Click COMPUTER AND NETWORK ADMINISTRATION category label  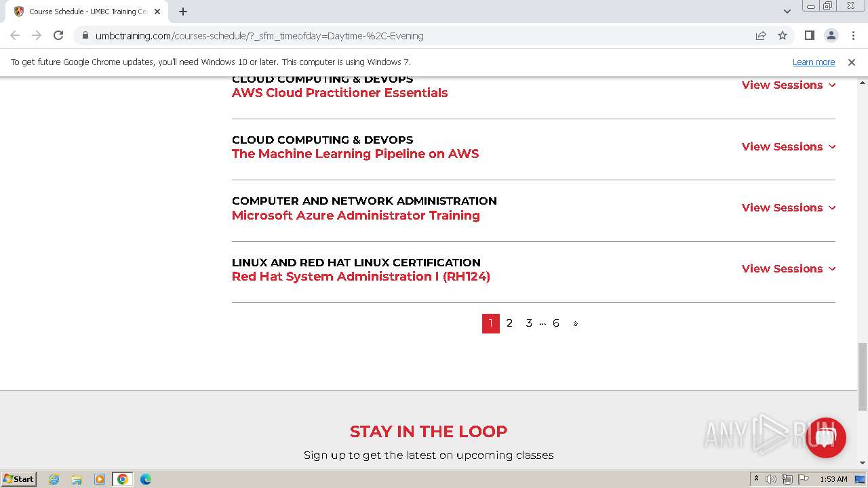click(364, 201)
